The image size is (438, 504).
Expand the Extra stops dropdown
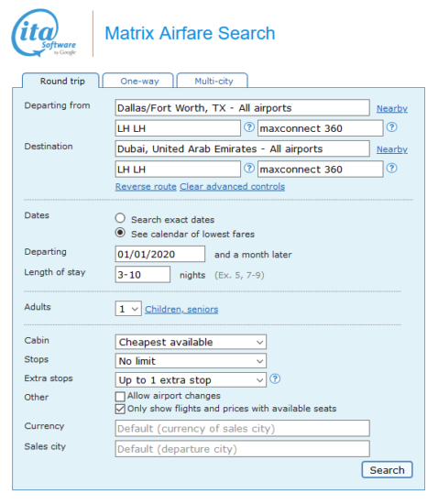click(x=191, y=380)
